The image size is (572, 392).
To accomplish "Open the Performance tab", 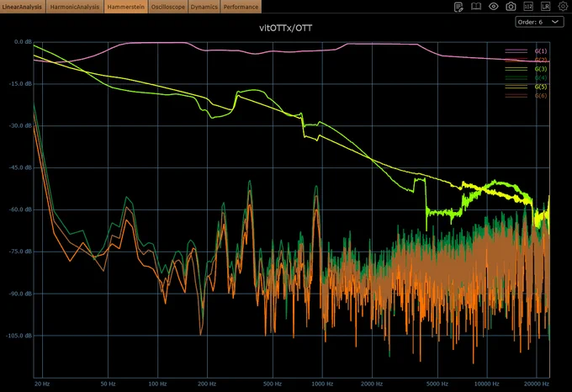I will (241, 7).
